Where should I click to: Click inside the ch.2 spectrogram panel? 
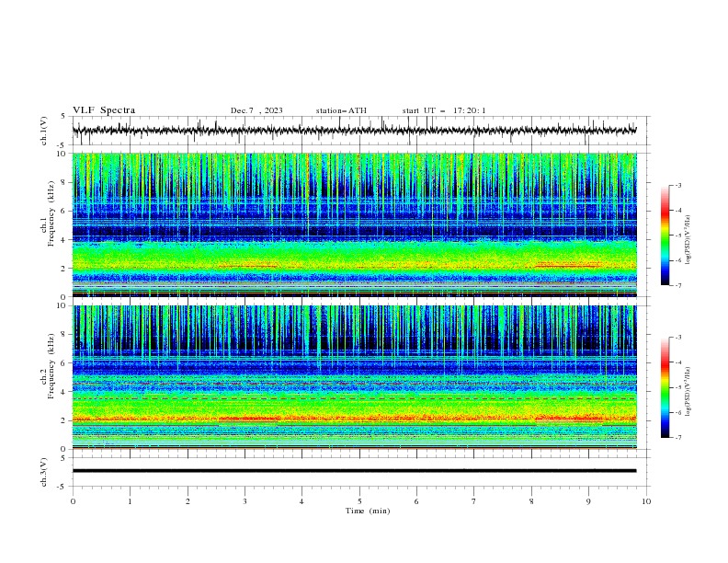pos(354,377)
